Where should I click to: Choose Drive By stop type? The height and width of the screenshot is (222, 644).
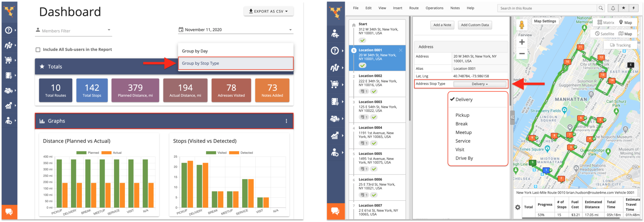tap(464, 158)
